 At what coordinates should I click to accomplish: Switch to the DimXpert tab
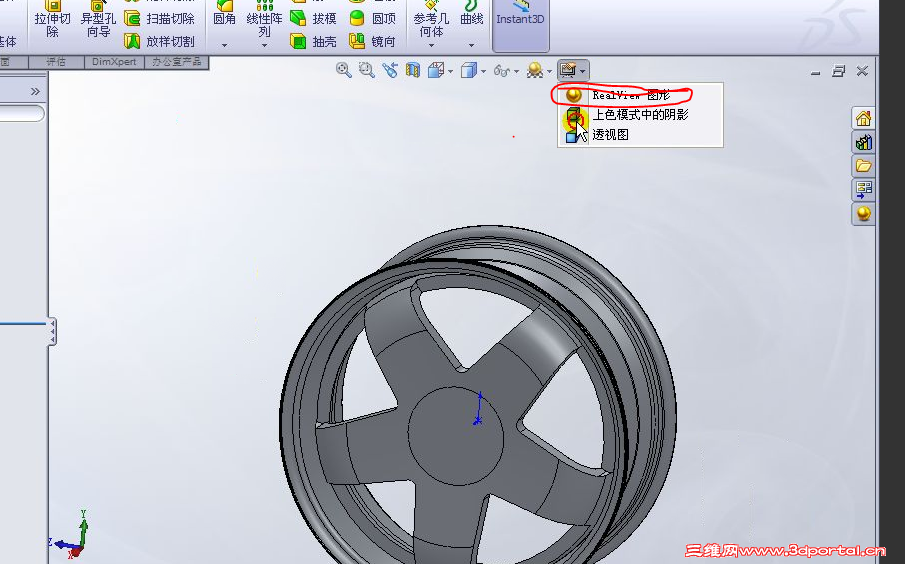(114, 62)
